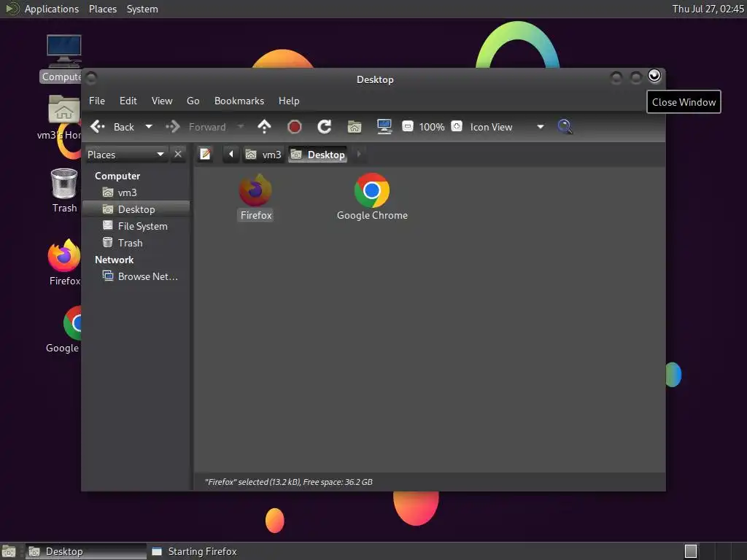Select Trash icon on the desktop
This screenshot has height=560, width=747.
click(64, 190)
